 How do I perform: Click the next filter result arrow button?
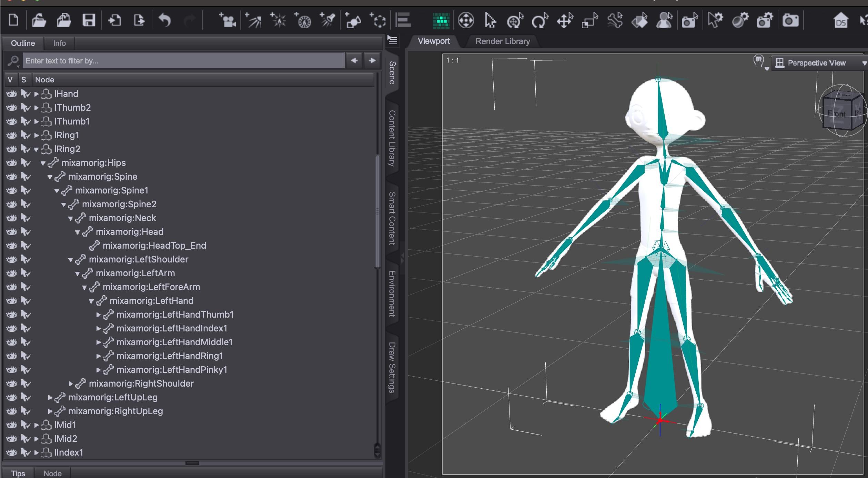click(372, 61)
